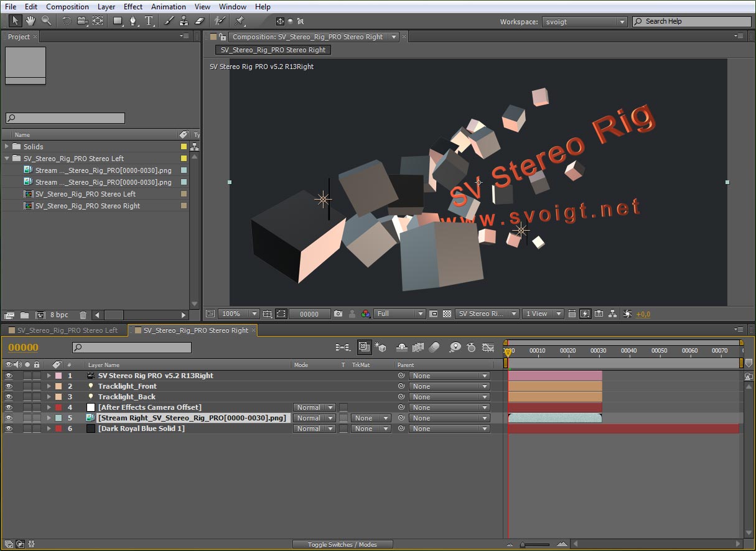This screenshot has width=756, height=551.
Task: Toggle the transparency grid in viewer
Action: [447, 314]
